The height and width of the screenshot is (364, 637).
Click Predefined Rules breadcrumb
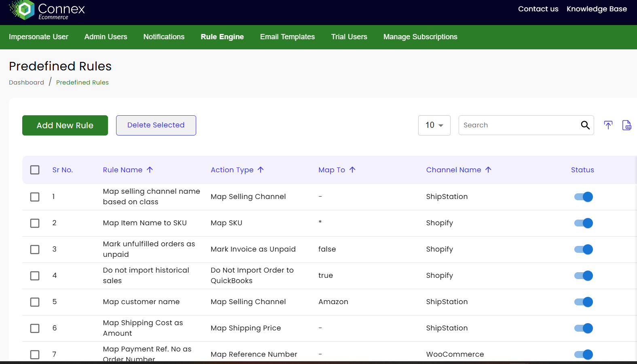(x=83, y=83)
